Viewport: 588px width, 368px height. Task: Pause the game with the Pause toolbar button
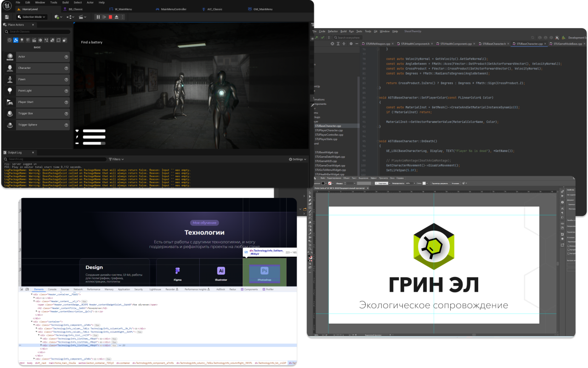tap(98, 17)
